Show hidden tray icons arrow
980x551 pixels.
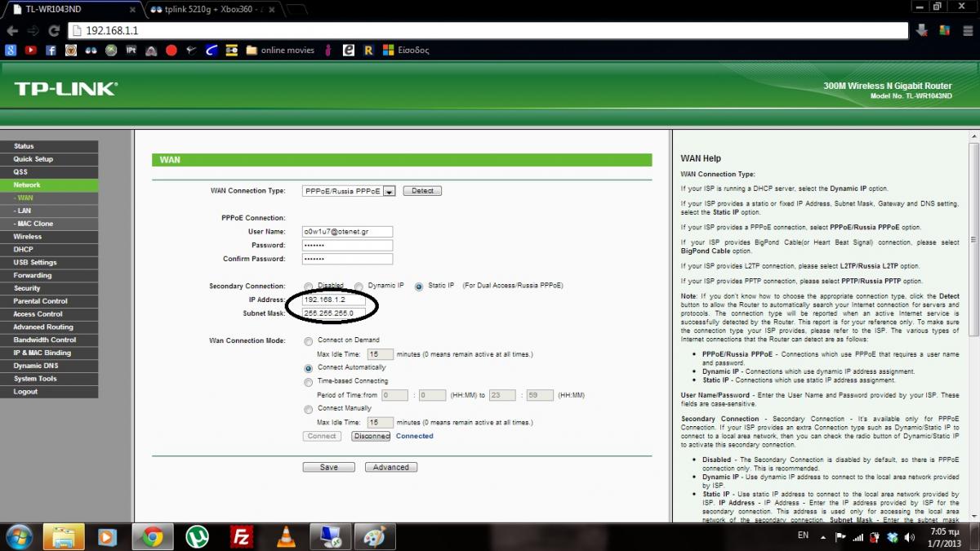tap(822, 536)
